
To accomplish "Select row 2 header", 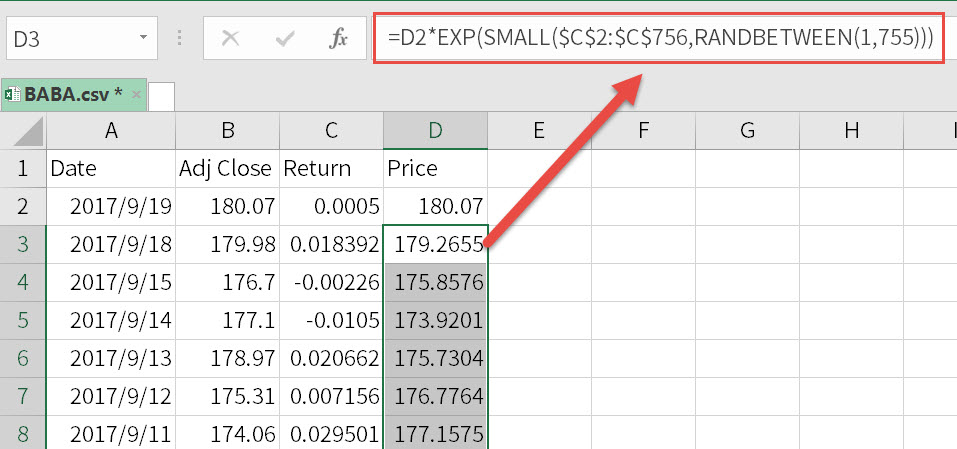I will (x=23, y=206).
